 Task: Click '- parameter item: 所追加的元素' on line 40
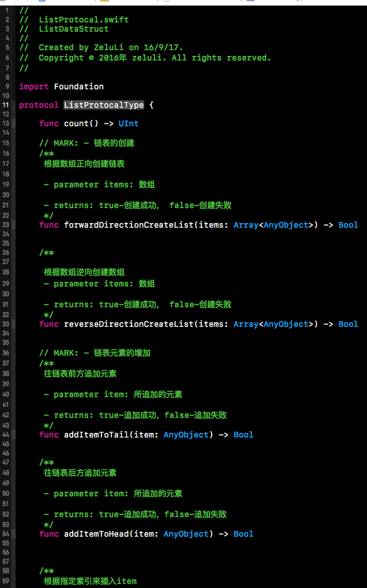coord(113,394)
